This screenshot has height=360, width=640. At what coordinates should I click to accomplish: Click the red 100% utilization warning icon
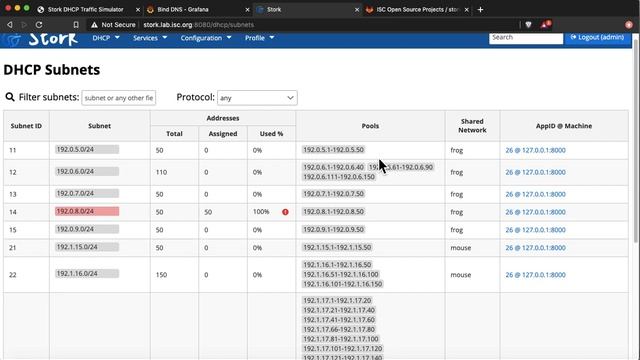point(285,212)
